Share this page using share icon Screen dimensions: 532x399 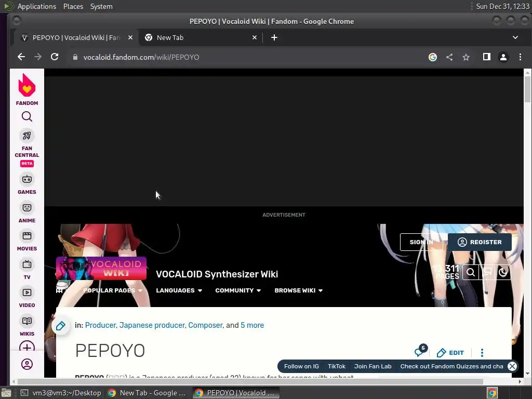click(449, 57)
